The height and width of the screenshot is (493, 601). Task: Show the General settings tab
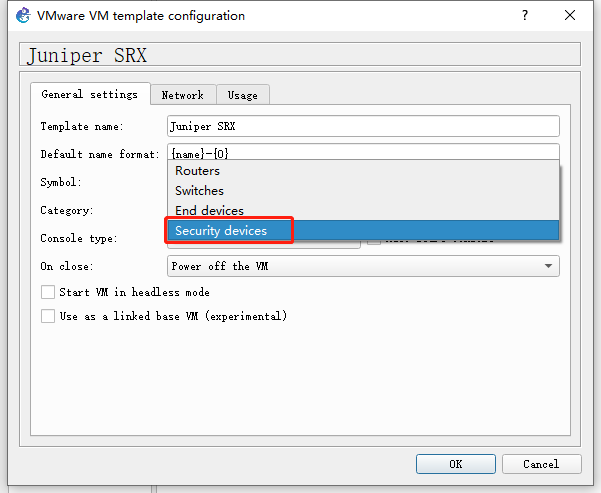tap(90, 94)
